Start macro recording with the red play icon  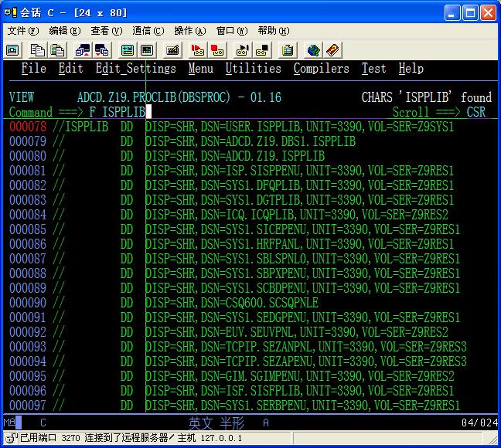[197, 50]
